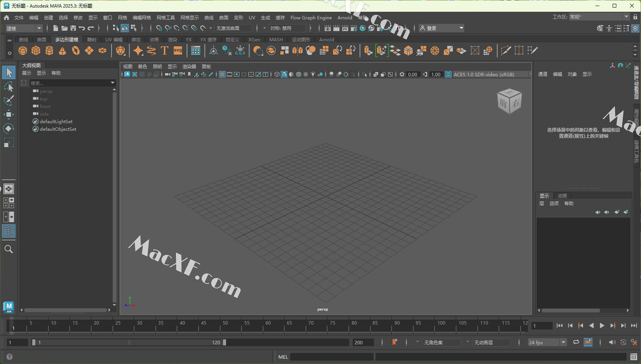Open the 24 fps frame rate dropdown

(x=547, y=342)
